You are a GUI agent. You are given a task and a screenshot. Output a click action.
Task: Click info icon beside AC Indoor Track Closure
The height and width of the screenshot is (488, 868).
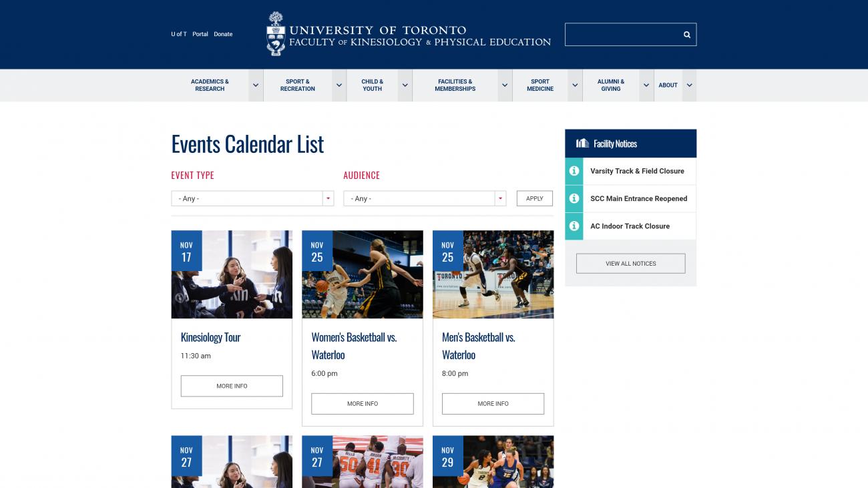574,226
